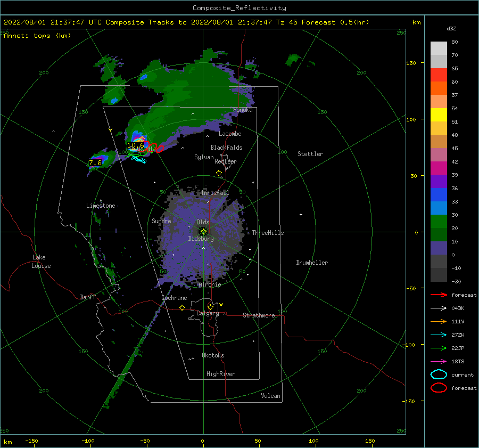Select the light blue 30-33 dBZ swatch

tap(439, 208)
